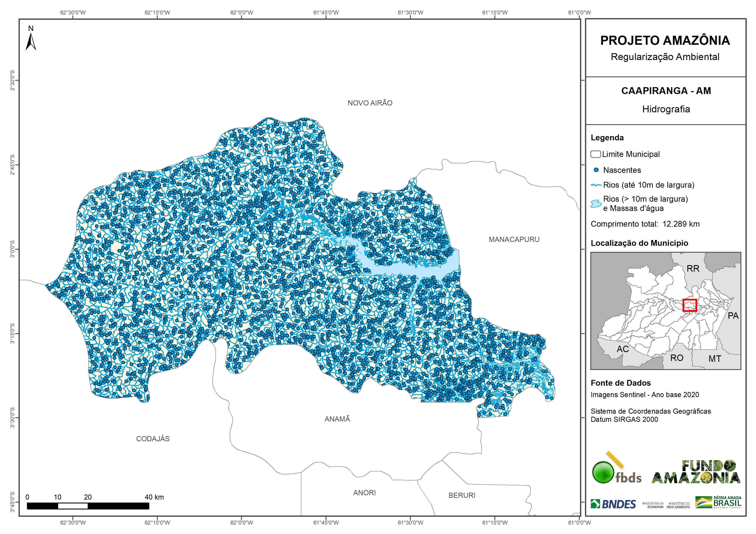Click the light blue water mass legend swatch
Screen dimensions: 756x534
(596, 204)
